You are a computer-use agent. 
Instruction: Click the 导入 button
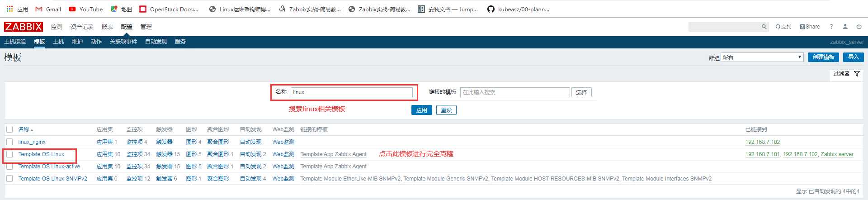click(x=853, y=57)
